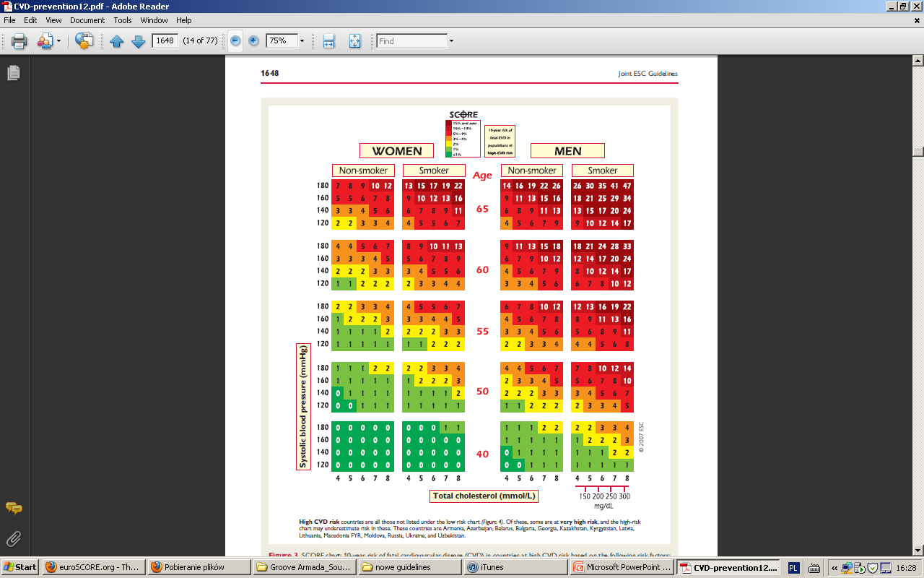Click CVD-prevention12 Adobe Reader taskbar button
This screenshot has width=924, height=578.
728,567
